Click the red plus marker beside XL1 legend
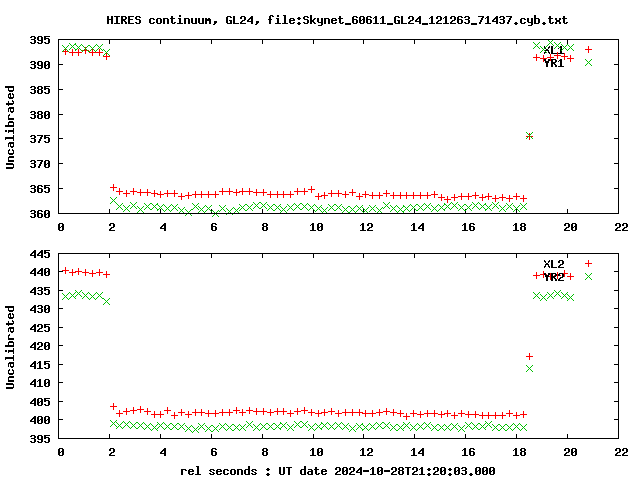The width and height of the screenshot is (640, 480). tap(588, 49)
